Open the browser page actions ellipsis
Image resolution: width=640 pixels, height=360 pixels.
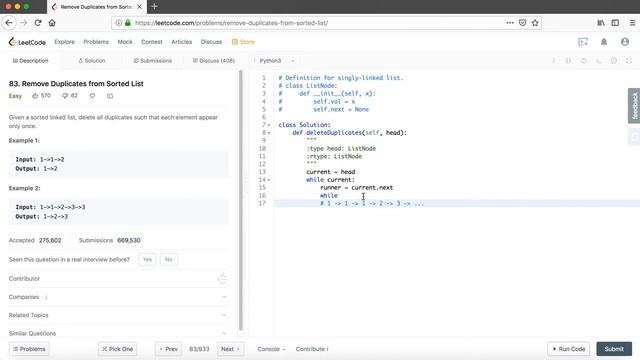tap(510, 23)
